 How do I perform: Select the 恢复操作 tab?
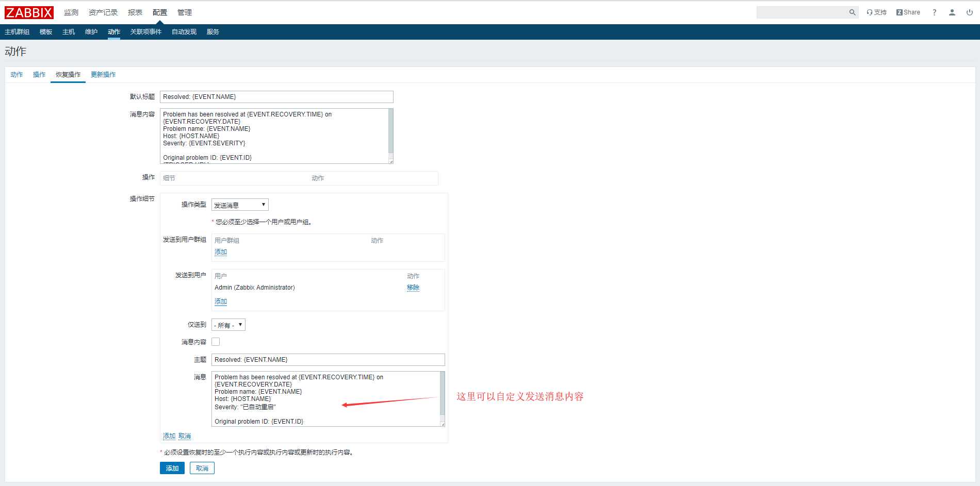pos(68,75)
